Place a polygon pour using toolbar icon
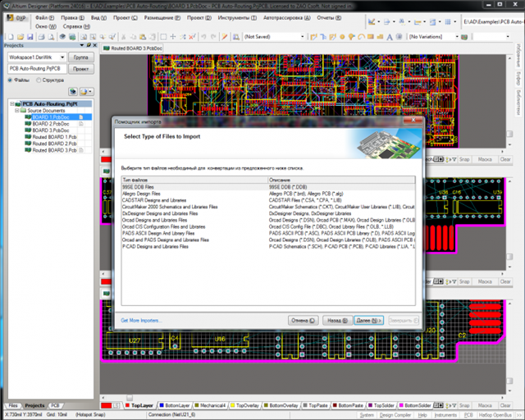Image resolution: width=525 pixels, height=420 pixels. coord(380,37)
